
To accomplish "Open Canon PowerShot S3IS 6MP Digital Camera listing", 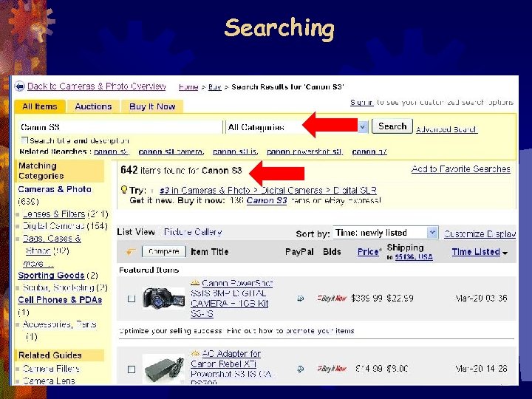I will pos(232,299).
